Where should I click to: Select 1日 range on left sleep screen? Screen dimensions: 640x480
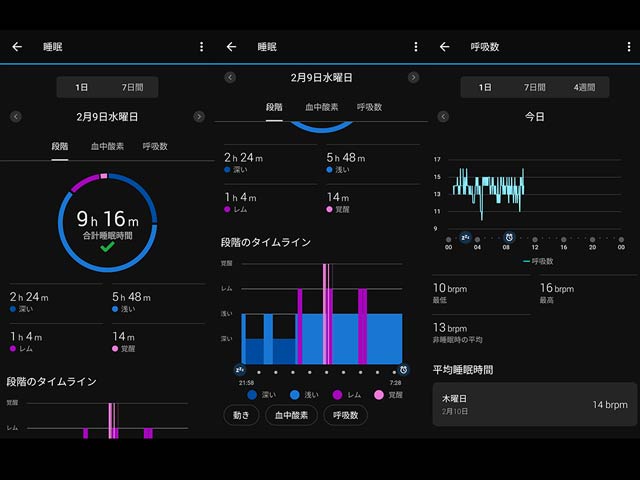[82, 87]
